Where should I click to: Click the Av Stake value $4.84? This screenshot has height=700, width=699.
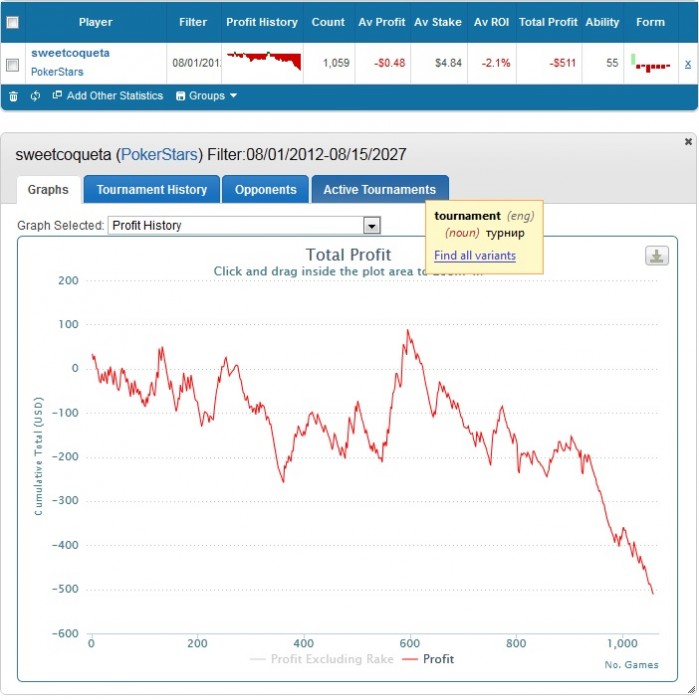point(448,63)
